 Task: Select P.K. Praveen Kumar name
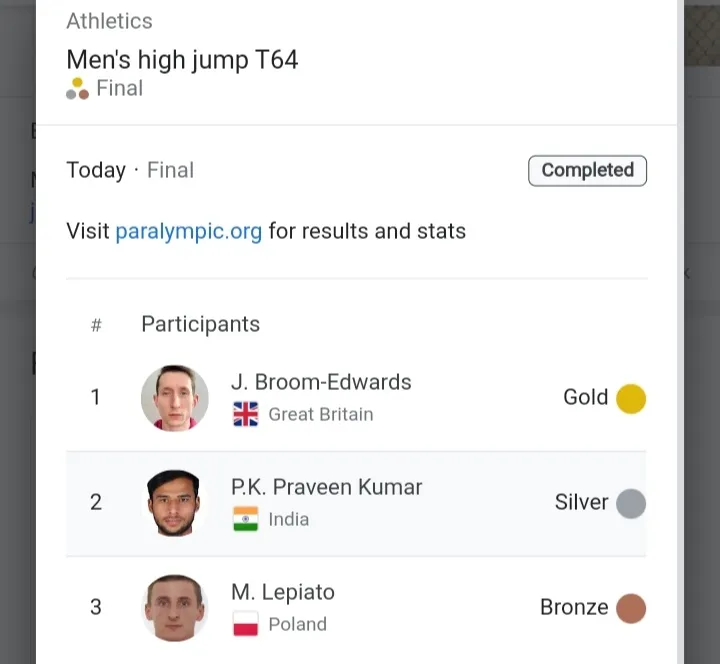(x=326, y=487)
